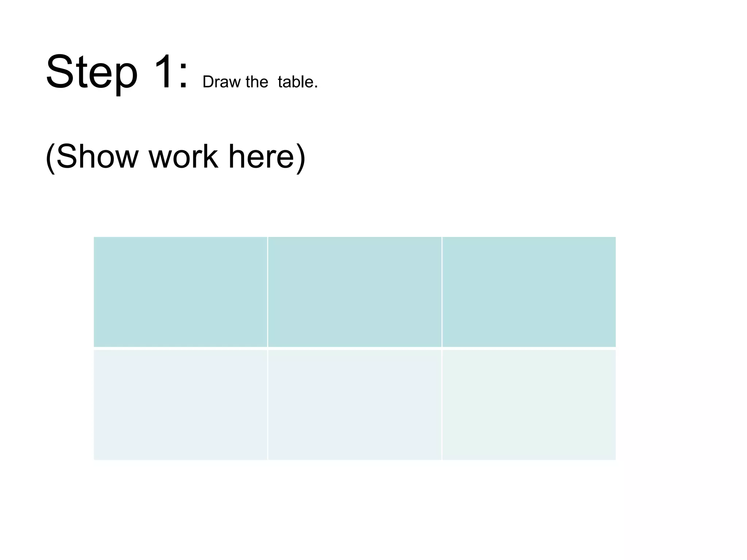The height and width of the screenshot is (560, 747).
Task: Click the header-row border between second and third columns
Action: click(442, 292)
